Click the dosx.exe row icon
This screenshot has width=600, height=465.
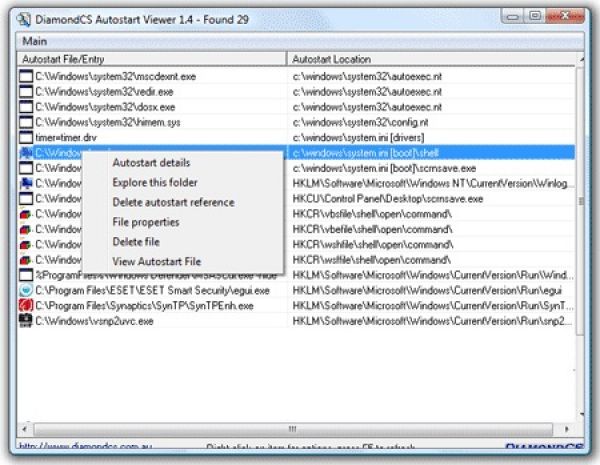[x=26, y=107]
